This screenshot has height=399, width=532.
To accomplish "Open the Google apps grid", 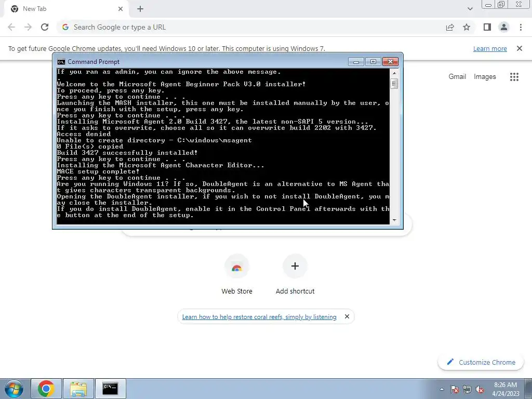I will pyautogui.click(x=514, y=77).
